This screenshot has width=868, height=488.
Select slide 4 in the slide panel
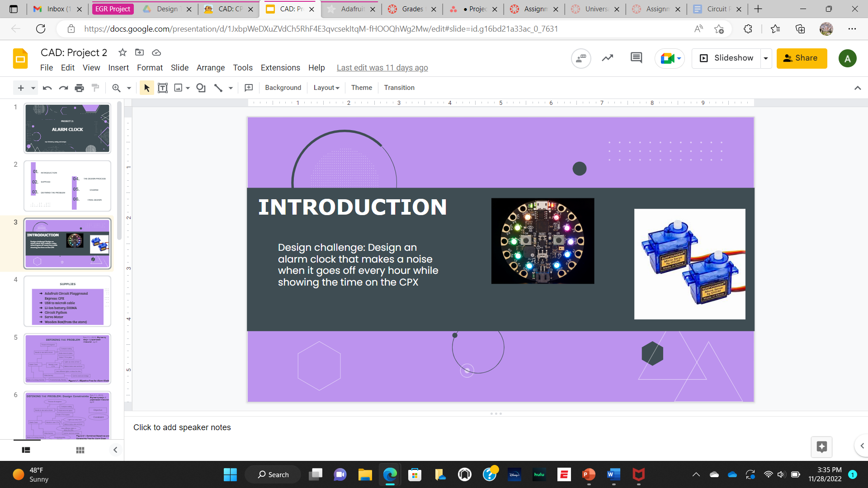(67, 301)
